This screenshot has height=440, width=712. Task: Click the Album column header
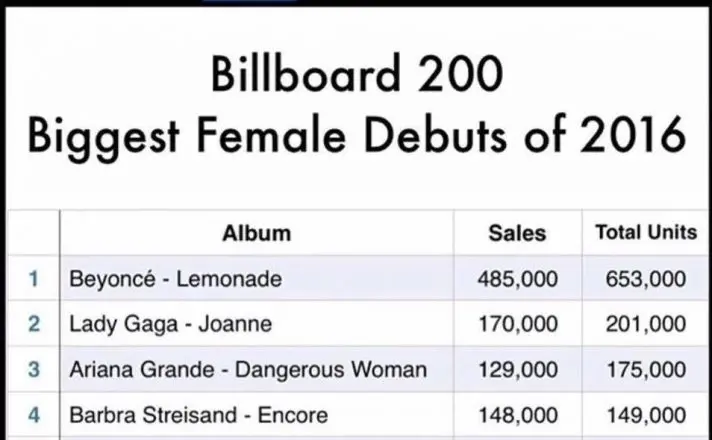tap(256, 233)
